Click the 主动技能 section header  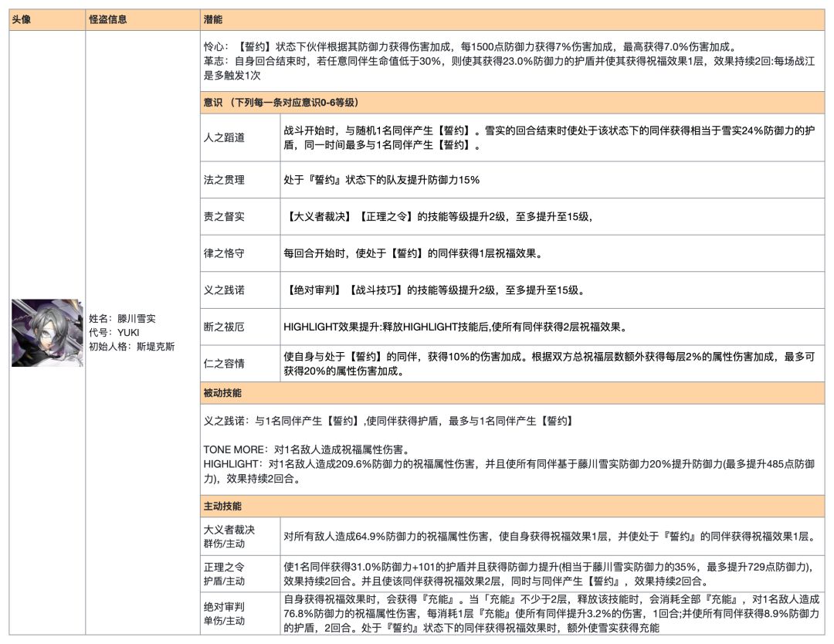pyautogui.click(x=512, y=507)
